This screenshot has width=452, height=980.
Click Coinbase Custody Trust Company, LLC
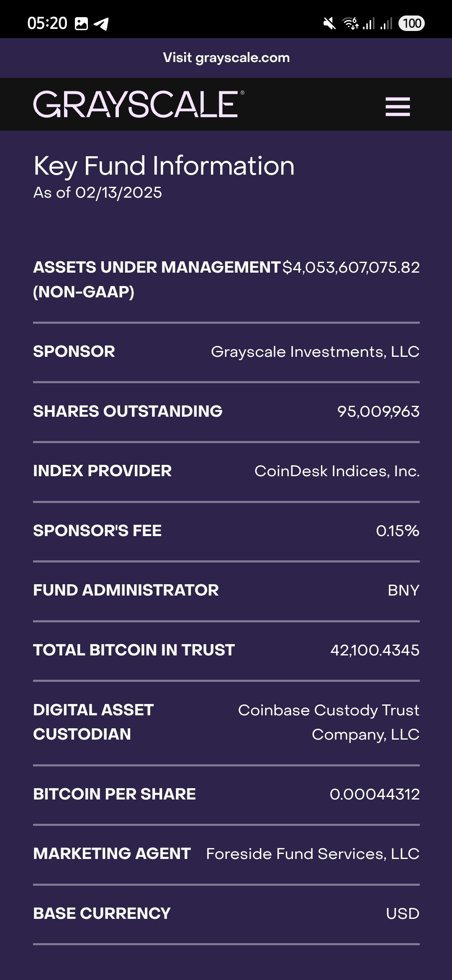(329, 722)
